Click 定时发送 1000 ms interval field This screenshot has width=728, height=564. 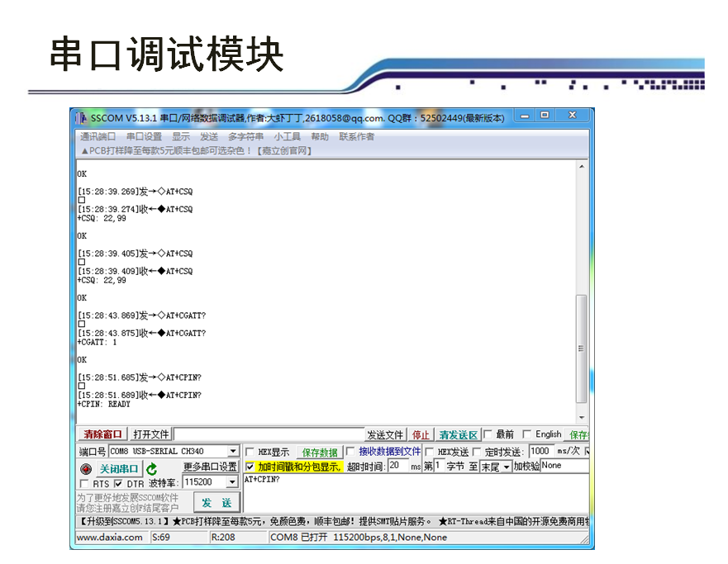click(540, 451)
